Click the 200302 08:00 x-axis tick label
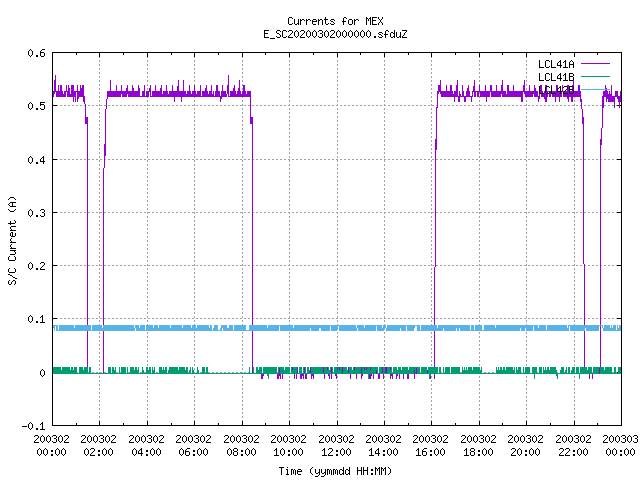Screen dimensions: 640x480 [241, 446]
